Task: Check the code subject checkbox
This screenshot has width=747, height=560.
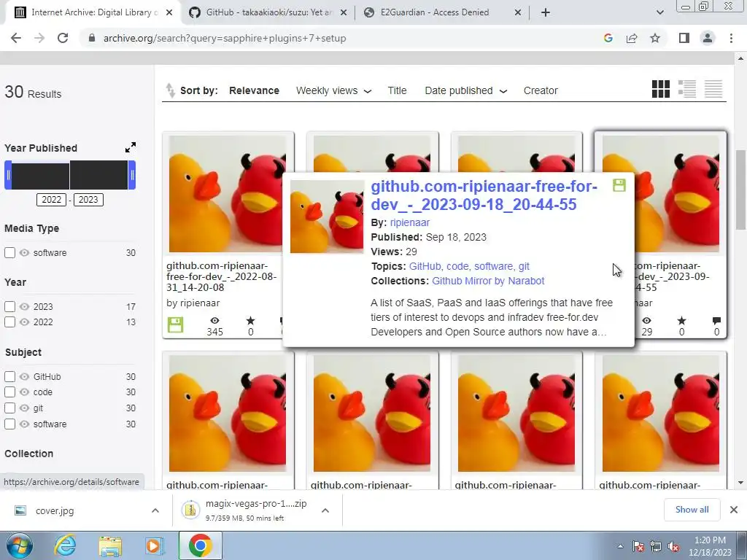Action: coord(9,392)
